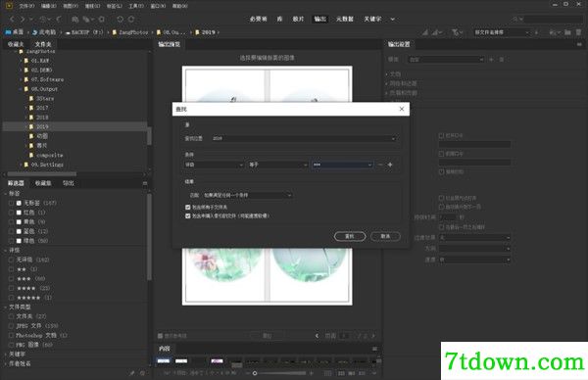
Task: Open the workspace switcher chevron dropdown
Action: 392,19
